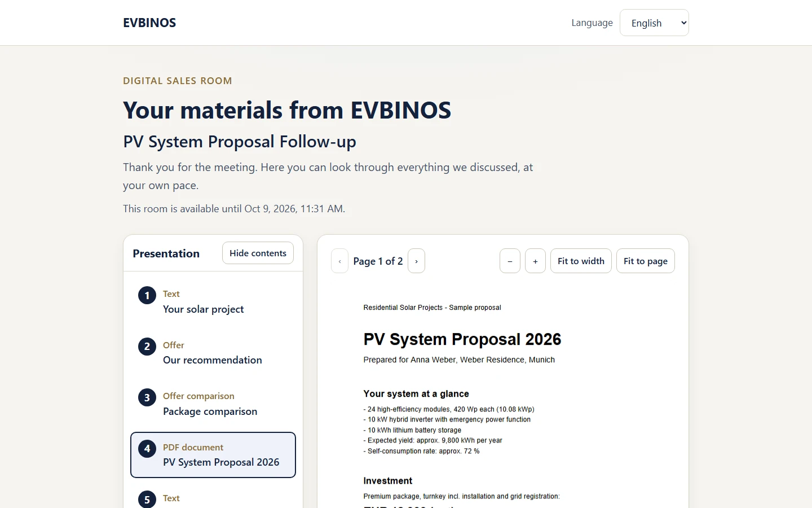Viewport: 812px width, 508px height.
Task: Open the Language dropdown set to English
Action: 654,23
